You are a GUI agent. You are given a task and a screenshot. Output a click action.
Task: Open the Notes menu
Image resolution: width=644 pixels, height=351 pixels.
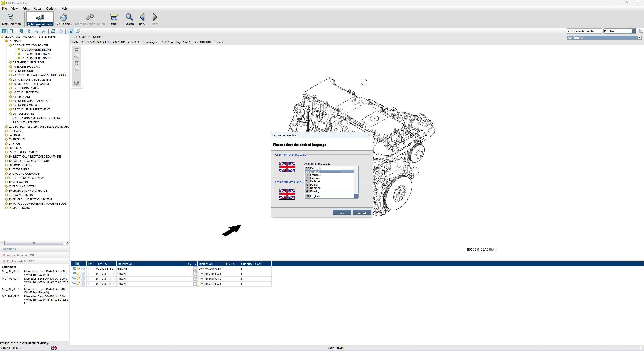click(x=37, y=8)
